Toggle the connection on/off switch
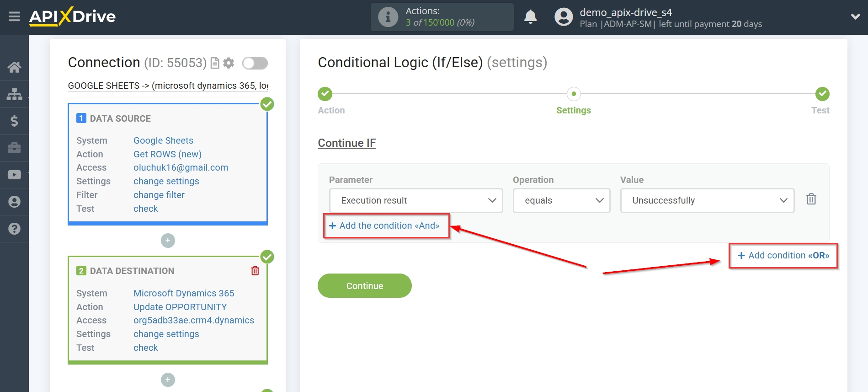Screen dimensions: 868x392 click(255, 63)
